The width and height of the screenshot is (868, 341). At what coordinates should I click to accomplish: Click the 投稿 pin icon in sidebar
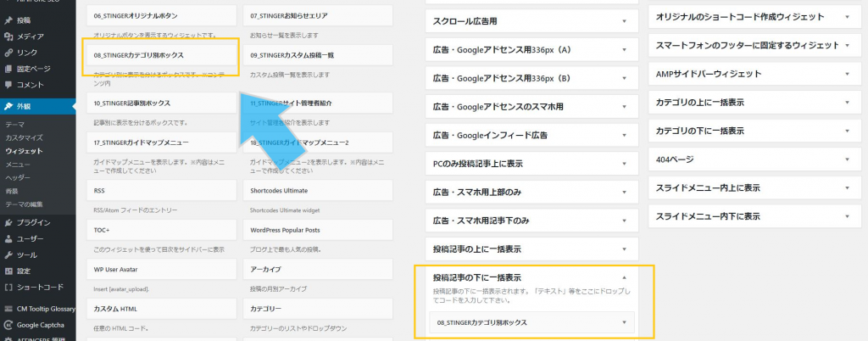click(x=8, y=20)
